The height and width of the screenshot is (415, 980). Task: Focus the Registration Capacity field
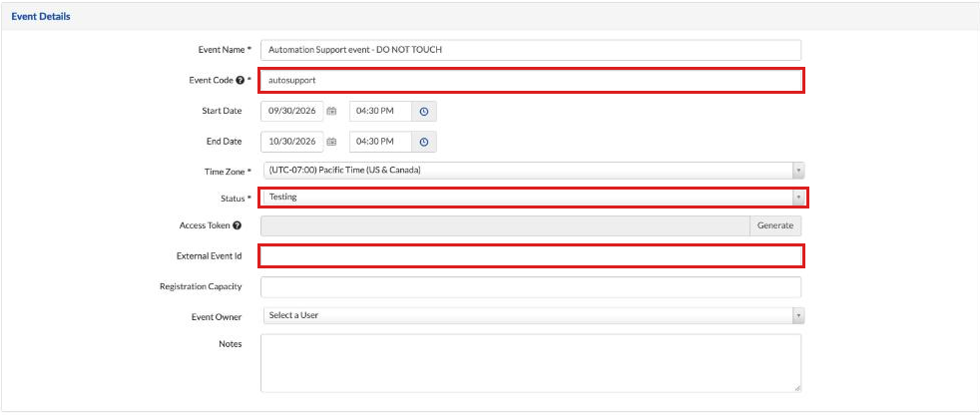[x=531, y=287]
